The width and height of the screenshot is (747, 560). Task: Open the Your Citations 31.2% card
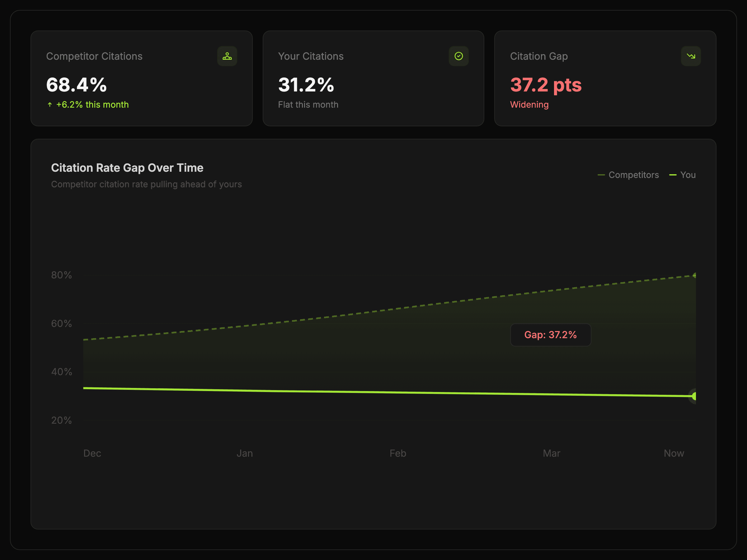coord(373,78)
